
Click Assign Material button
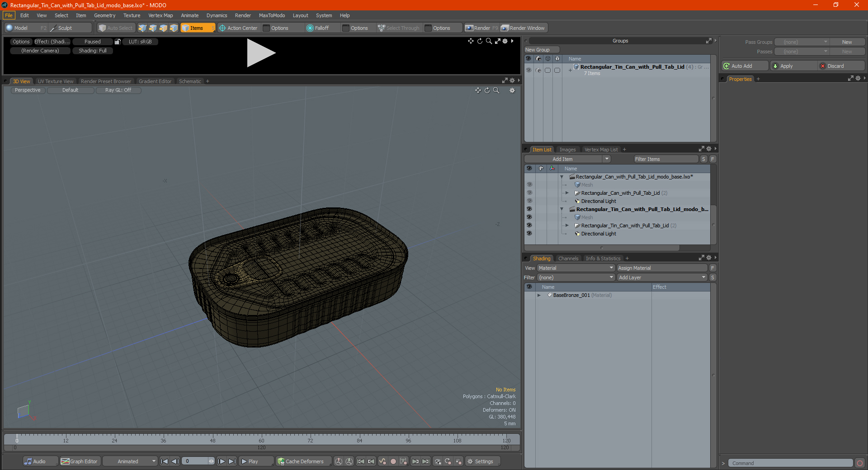point(662,268)
